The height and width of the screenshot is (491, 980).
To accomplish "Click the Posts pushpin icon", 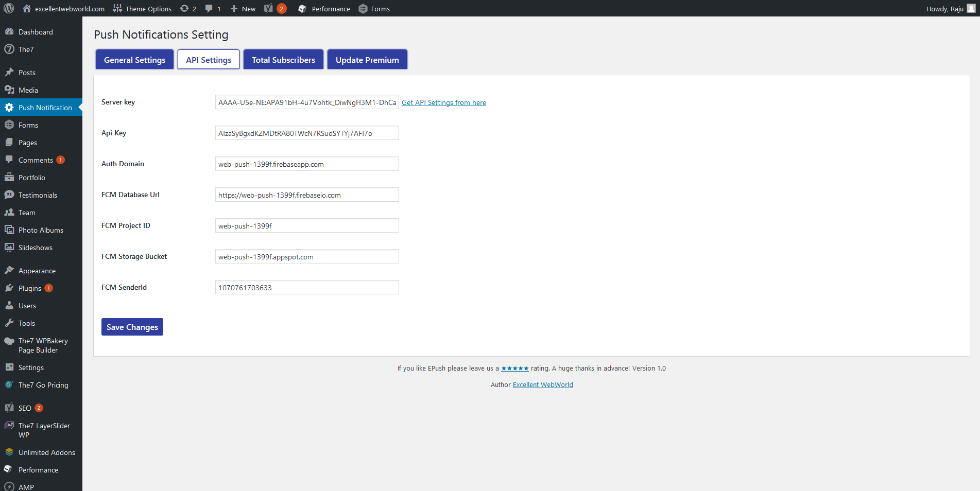I will (9, 72).
